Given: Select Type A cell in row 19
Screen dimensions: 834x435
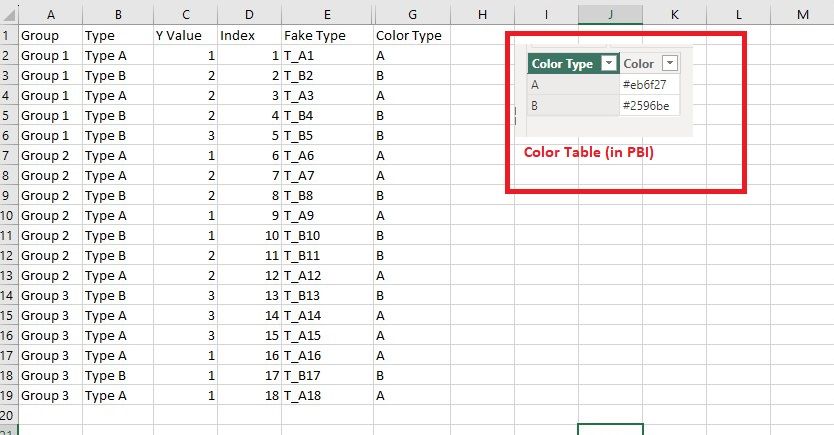Looking at the screenshot, I should (118, 395).
